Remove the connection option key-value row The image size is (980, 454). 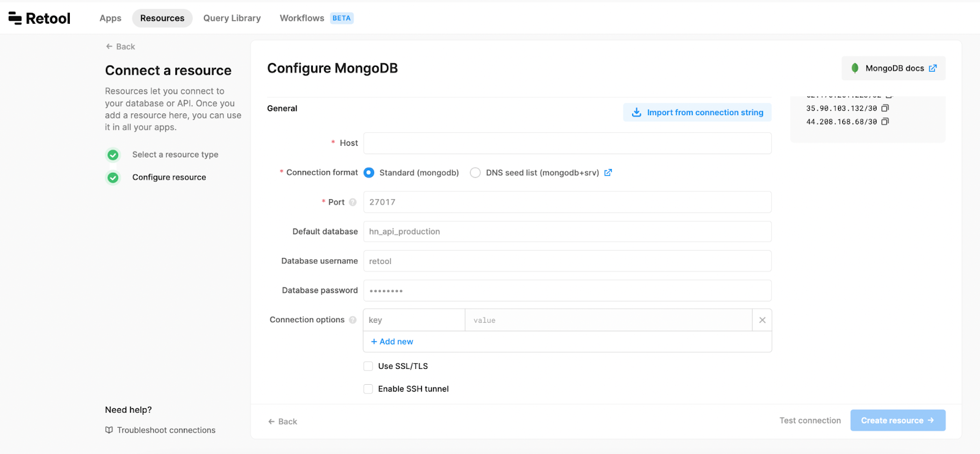pyautogui.click(x=763, y=320)
